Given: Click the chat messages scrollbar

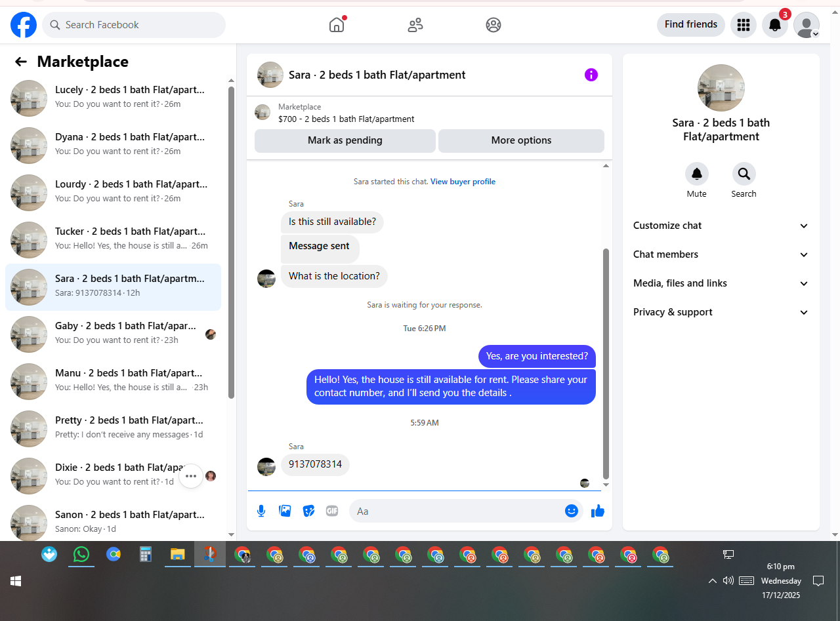Looking at the screenshot, I should tap(606, 364).
